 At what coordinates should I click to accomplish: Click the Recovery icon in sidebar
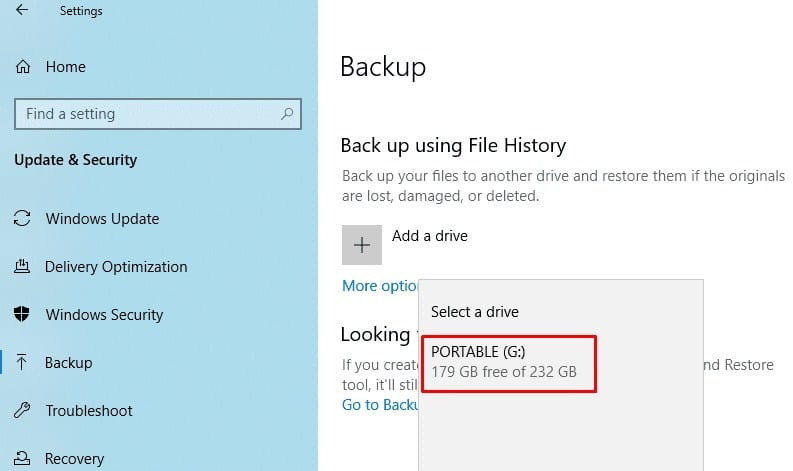coord(22,458)
